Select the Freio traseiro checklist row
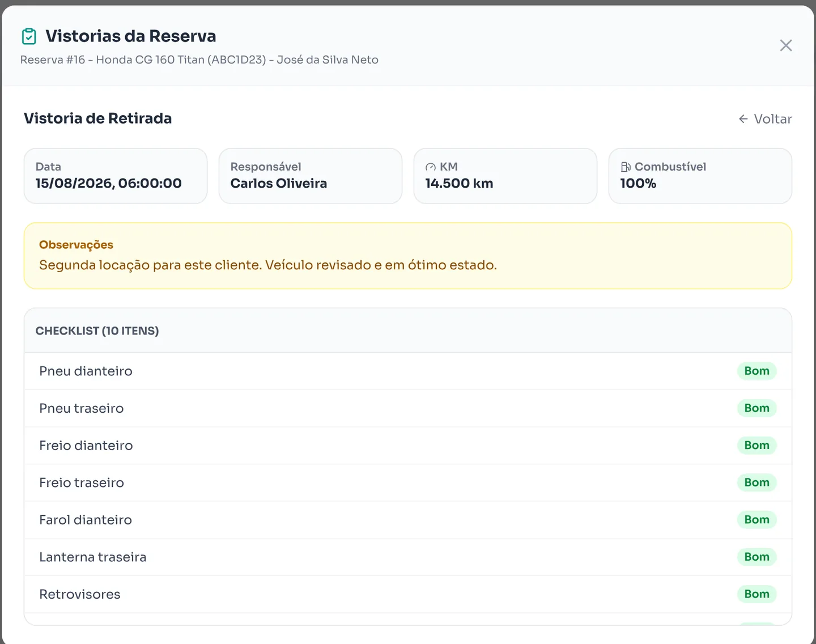Screen dimensions: 816x644 point(408,483)
